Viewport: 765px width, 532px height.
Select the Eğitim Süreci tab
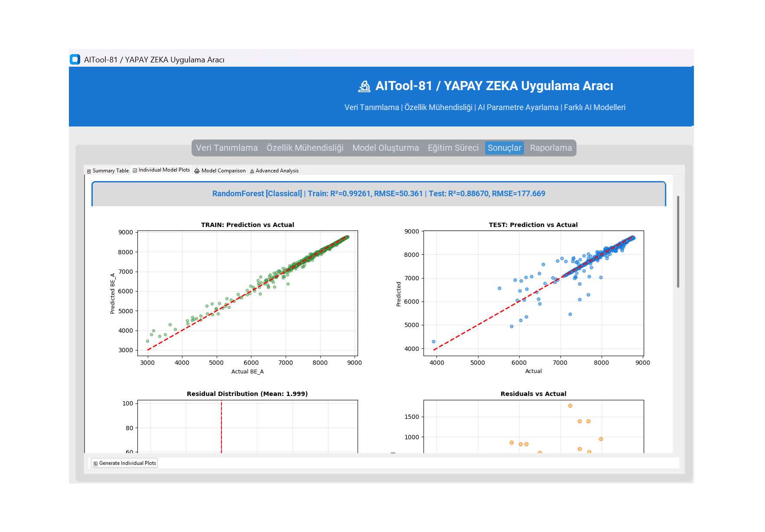coord(453,148)
